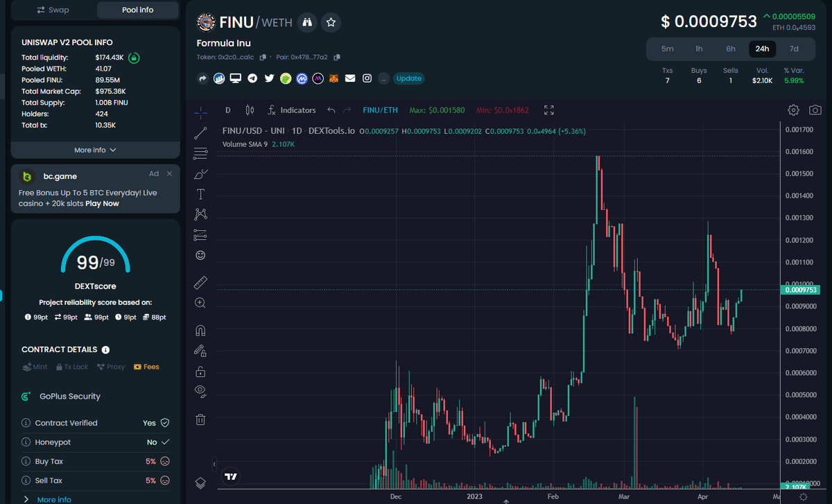832x504 pixels.
Task: Select the 6h stats period
Action: [731, 49]
